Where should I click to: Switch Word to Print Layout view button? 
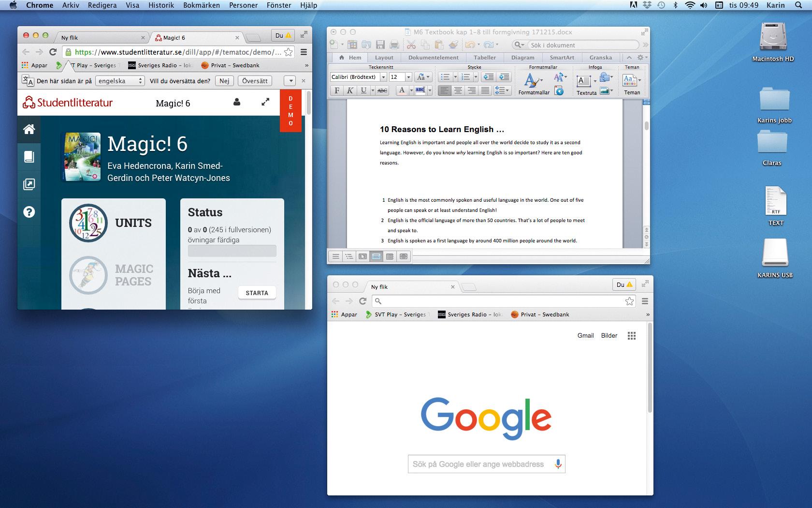(376, 256)
